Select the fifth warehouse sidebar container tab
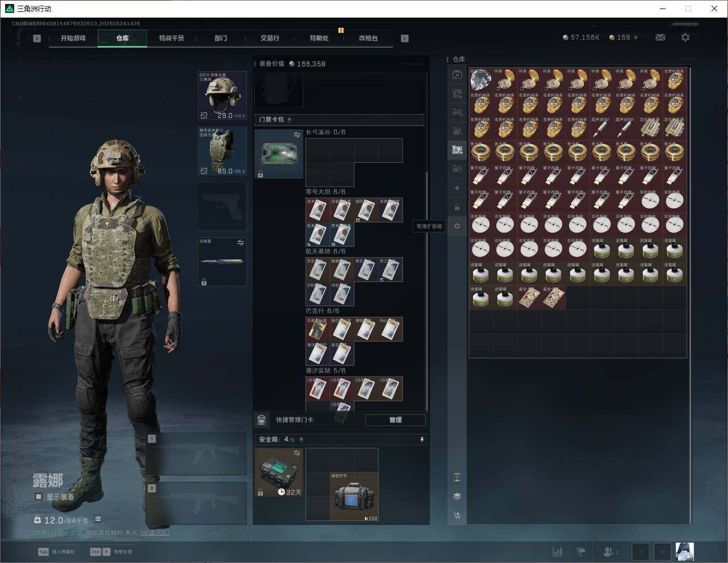Image resolution: width=728 pixels, height=563 pixels. coord(457,150)
